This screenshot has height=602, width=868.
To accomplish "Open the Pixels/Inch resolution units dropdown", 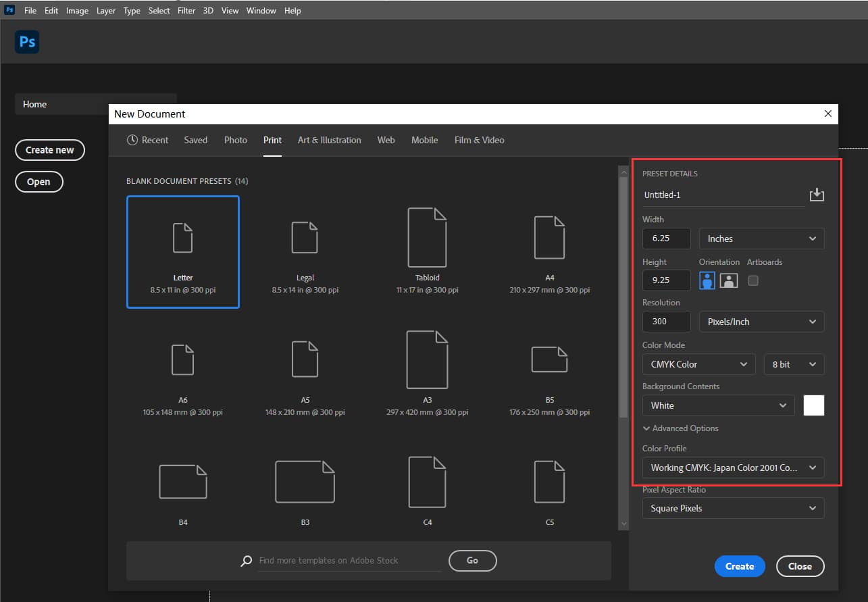I will (x=762, y=322).
